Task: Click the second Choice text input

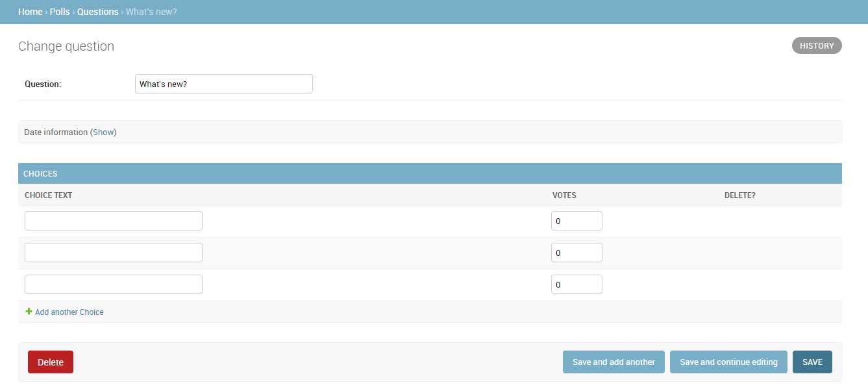Action: point(114,253)
